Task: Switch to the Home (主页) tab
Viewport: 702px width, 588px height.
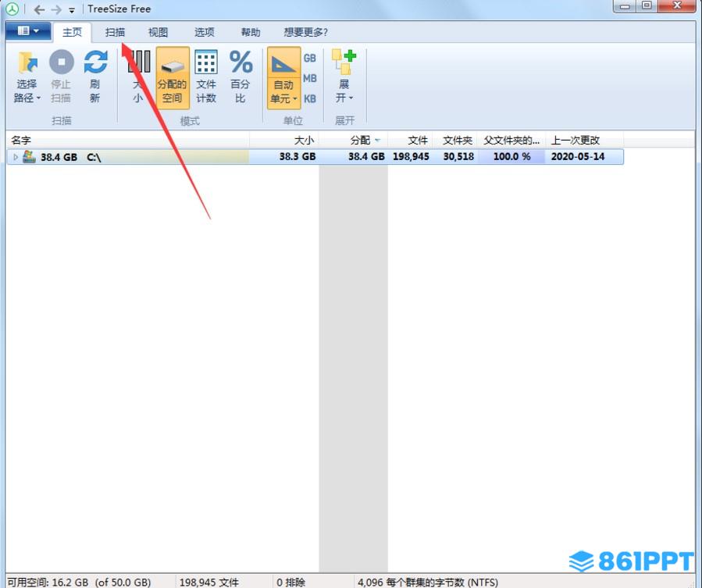Action: [72, 32]
